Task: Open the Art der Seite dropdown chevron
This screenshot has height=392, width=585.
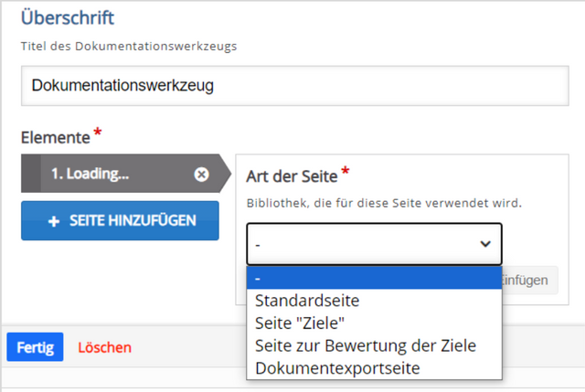Action: (485, 244)
